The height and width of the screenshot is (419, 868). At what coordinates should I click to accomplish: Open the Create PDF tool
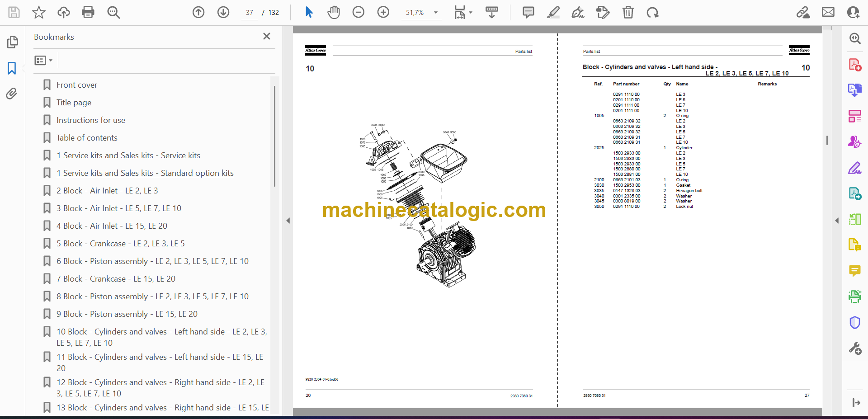[854, 65]
